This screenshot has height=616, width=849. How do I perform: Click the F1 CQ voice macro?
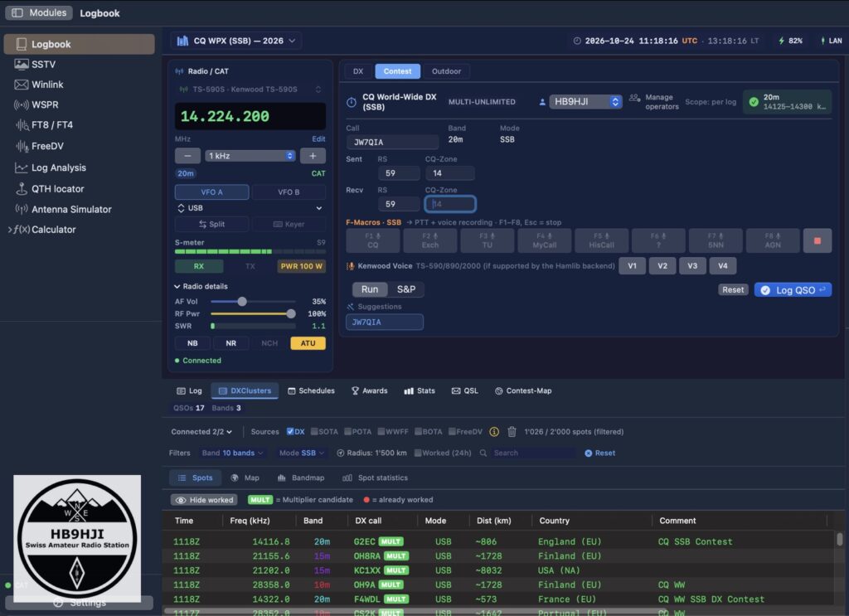point(372,240)
